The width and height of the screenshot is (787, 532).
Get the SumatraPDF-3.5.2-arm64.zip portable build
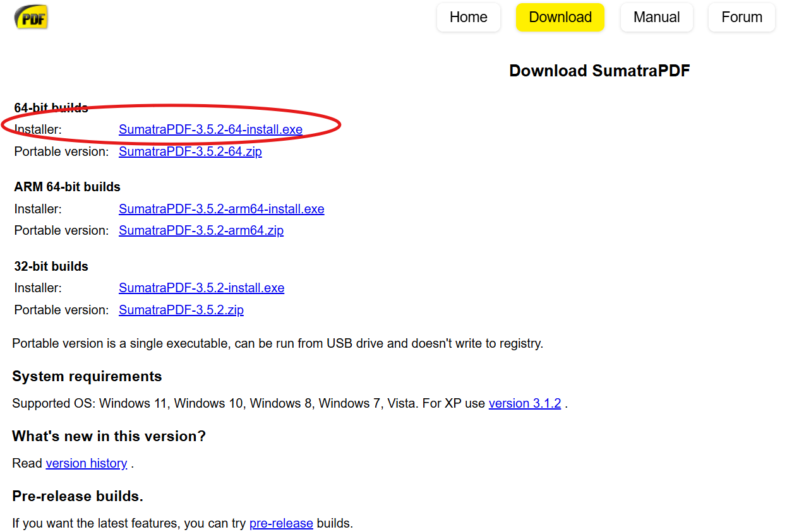point(201,231)
